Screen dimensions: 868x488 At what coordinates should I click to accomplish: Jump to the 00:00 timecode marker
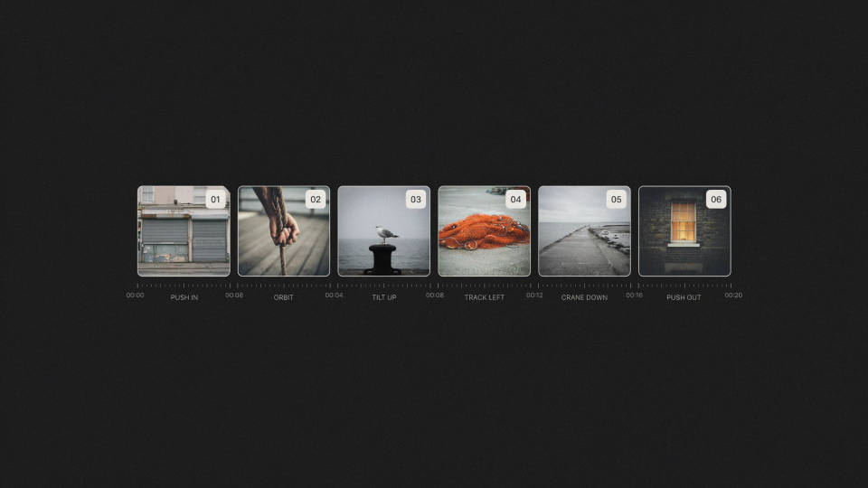coord(135,295)
